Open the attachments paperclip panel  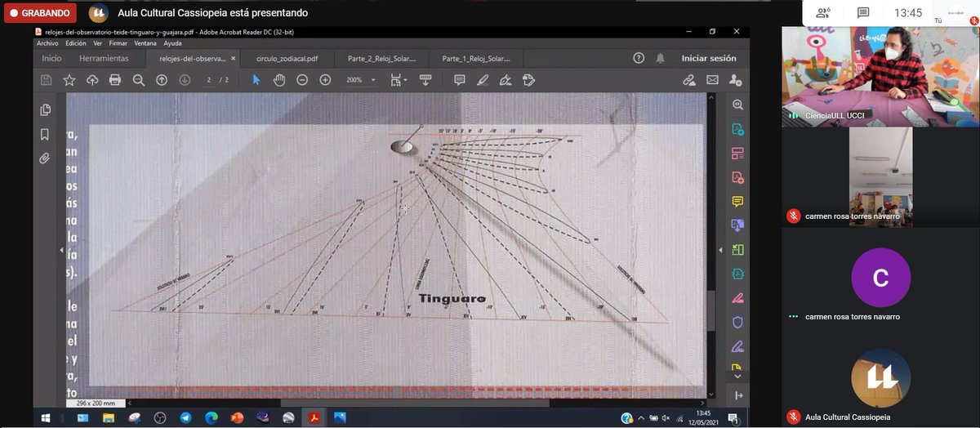tap(45, 158)
